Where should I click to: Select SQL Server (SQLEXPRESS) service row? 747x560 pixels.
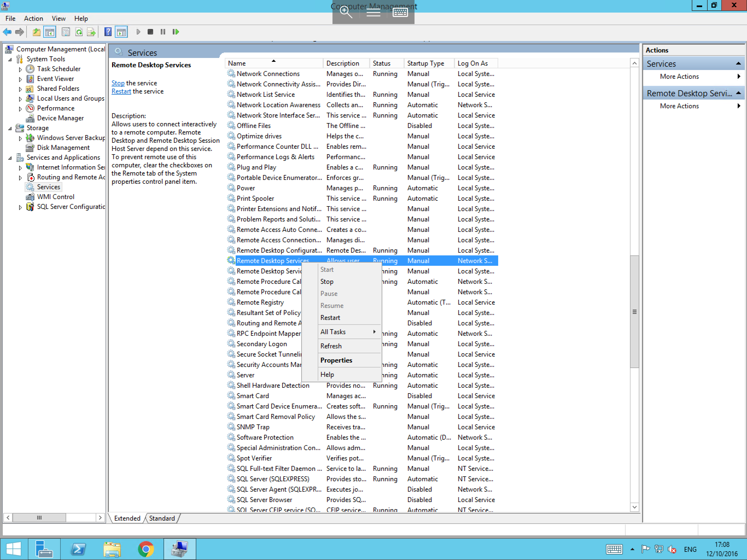click(361, 479)
